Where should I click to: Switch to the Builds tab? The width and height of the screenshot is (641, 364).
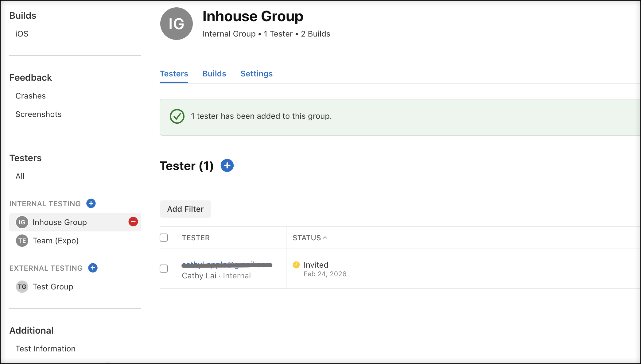point(214,74)
